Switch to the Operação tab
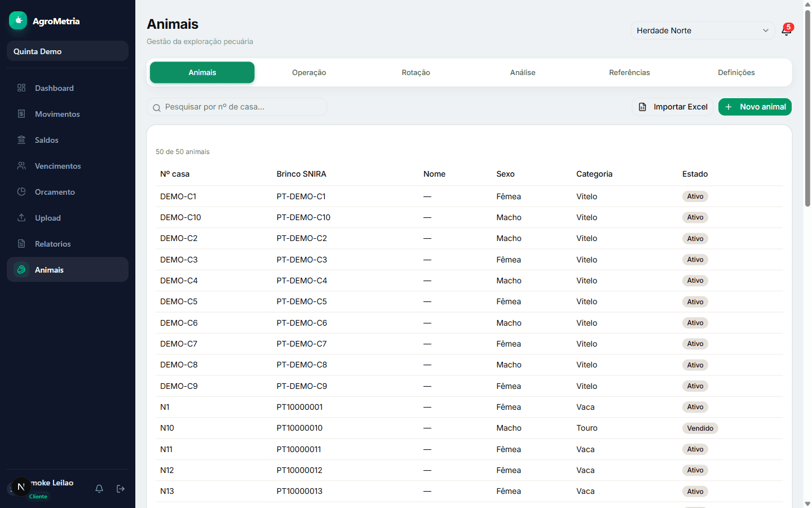 pos(309,72)
